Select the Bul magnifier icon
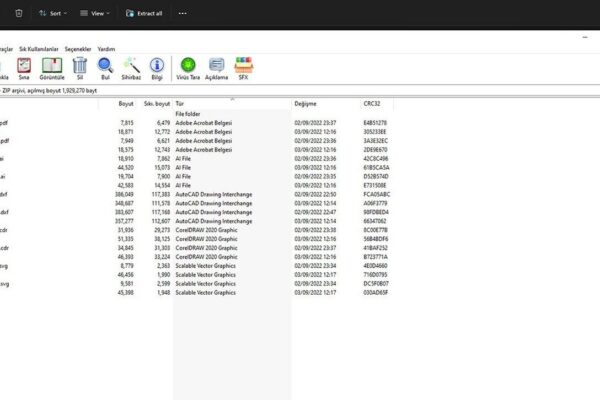The image size is (600, 400). click(105, 68)
